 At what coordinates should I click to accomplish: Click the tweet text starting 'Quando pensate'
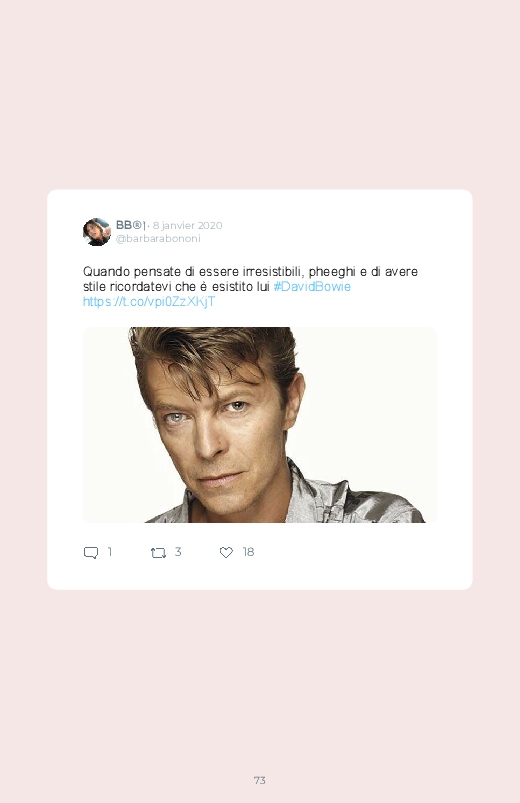(x=250, y=286)
